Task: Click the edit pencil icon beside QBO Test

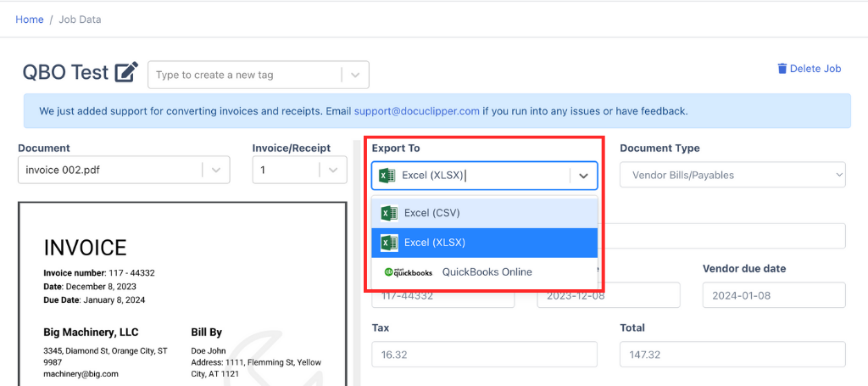Action: [126, 73]
